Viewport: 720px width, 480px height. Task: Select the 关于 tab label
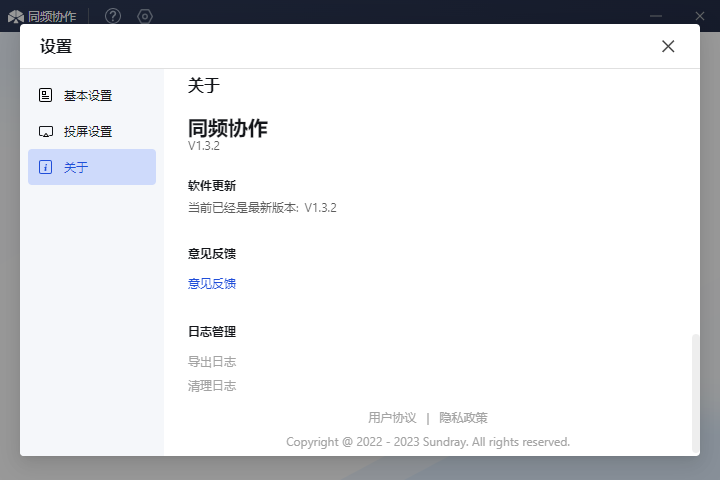(76, 168)
